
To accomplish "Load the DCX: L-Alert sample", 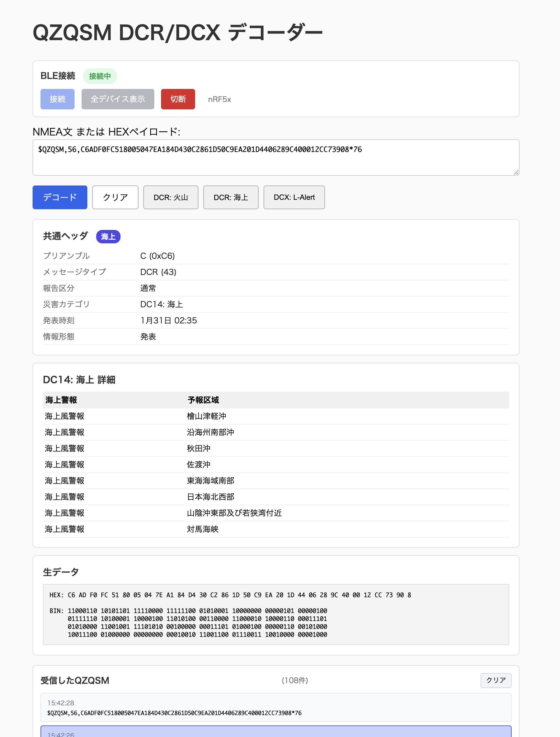I will pos(294,197).
